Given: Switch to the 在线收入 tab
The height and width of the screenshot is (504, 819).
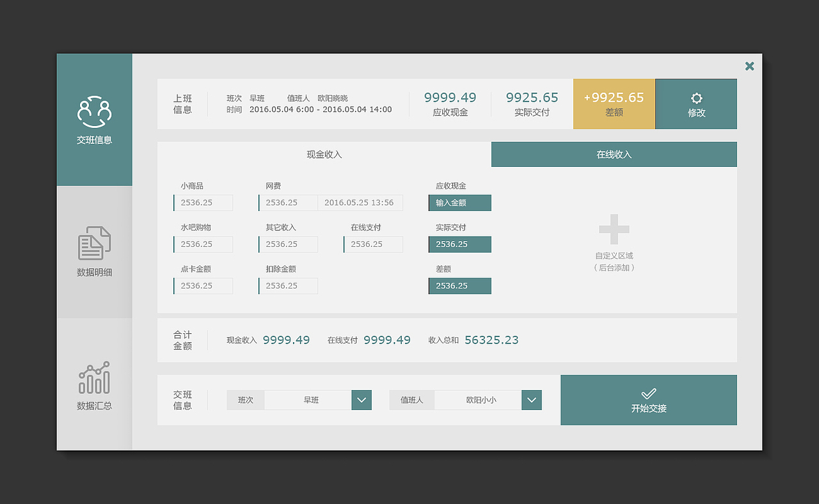Looking at the screenshot, I should click(x=614, y=154).
